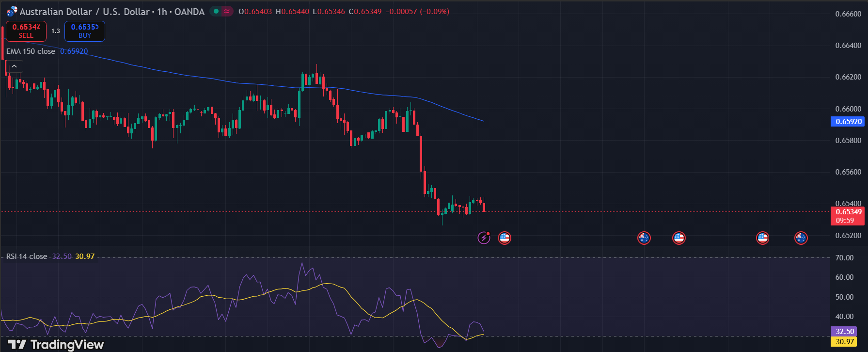Click the 50.00 RSI axis label
Viewport: 868px width, 352px height.
click(844, 297)
